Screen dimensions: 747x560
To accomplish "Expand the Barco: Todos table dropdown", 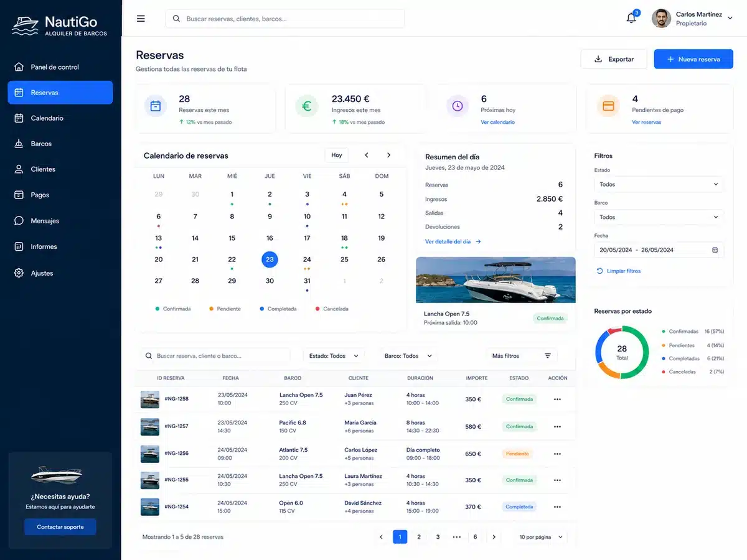I will click(408, 356).
